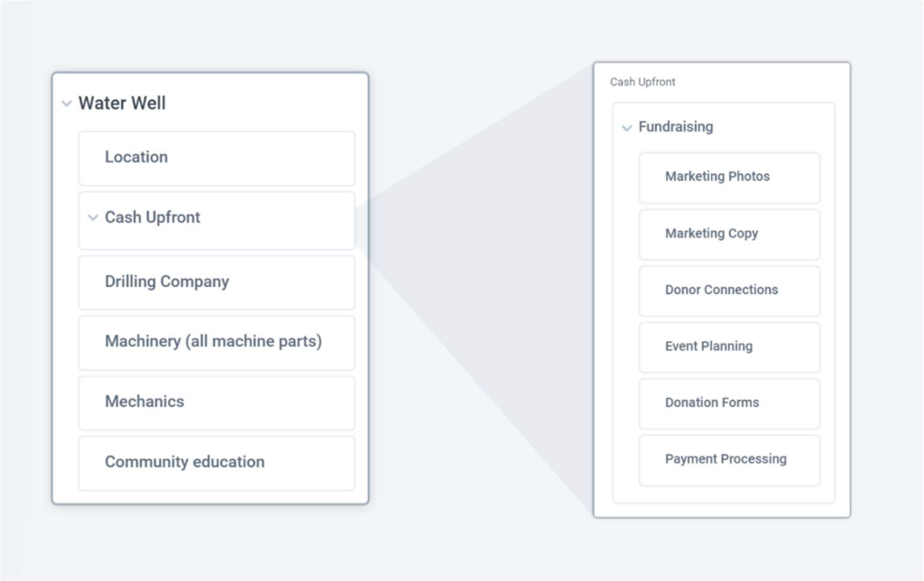Click the Cash Upfront breadcrumb label
Image resolution: width=924 pixels, height=581 pixels.
(x=642, y=82)
